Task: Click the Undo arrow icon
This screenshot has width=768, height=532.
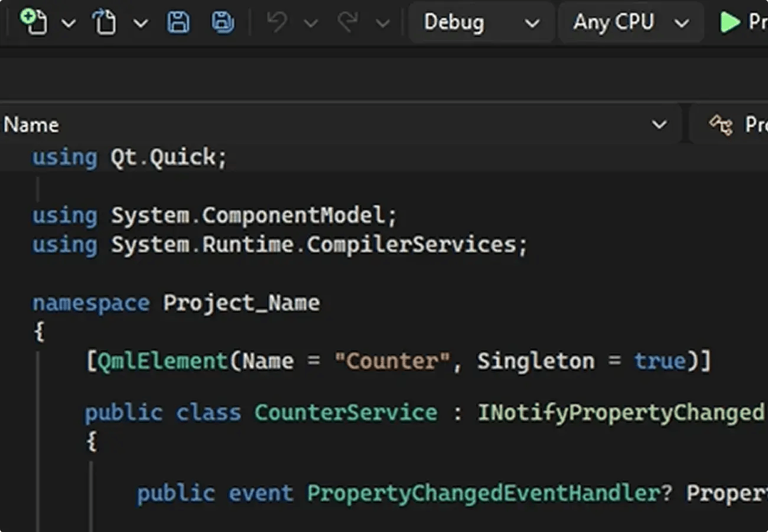Action: 277,22
